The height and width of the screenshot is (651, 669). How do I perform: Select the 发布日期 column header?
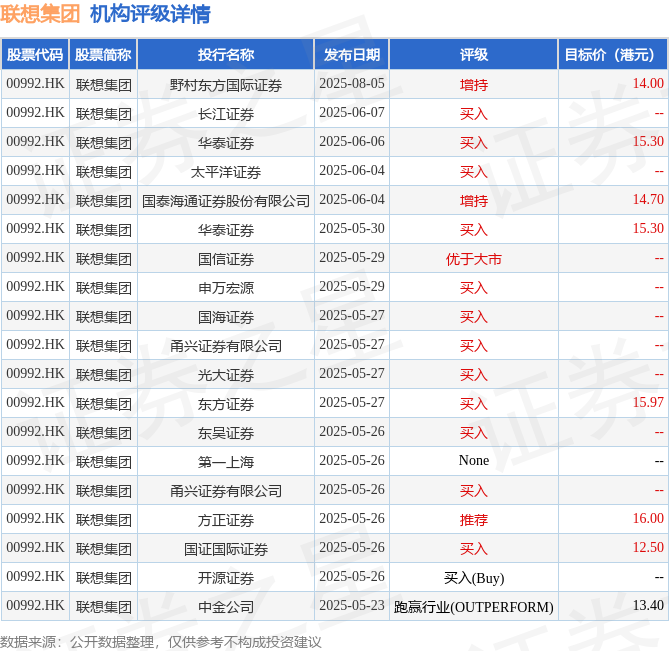point(352,55)
